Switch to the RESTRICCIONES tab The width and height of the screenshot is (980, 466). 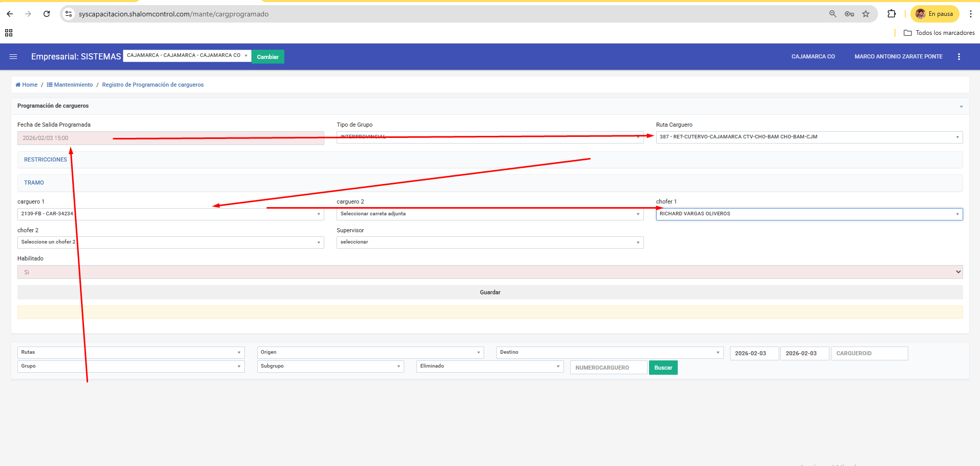point(46,159)
